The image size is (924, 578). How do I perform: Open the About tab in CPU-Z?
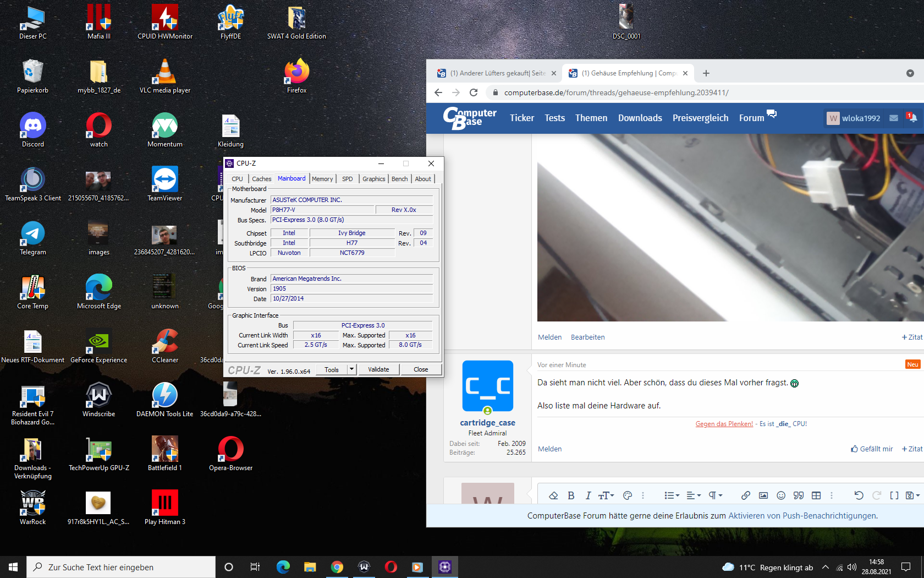click(423, 179)
